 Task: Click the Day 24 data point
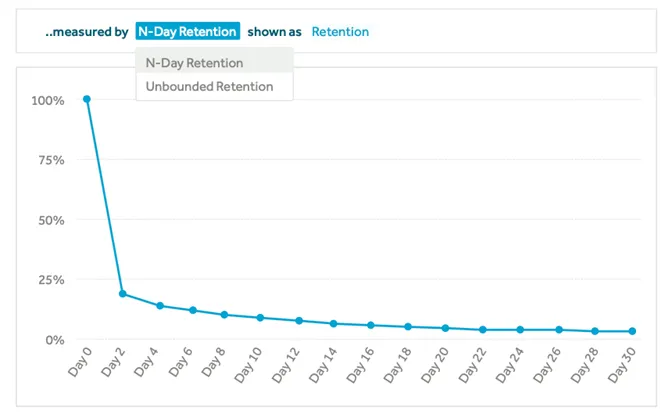520,330
